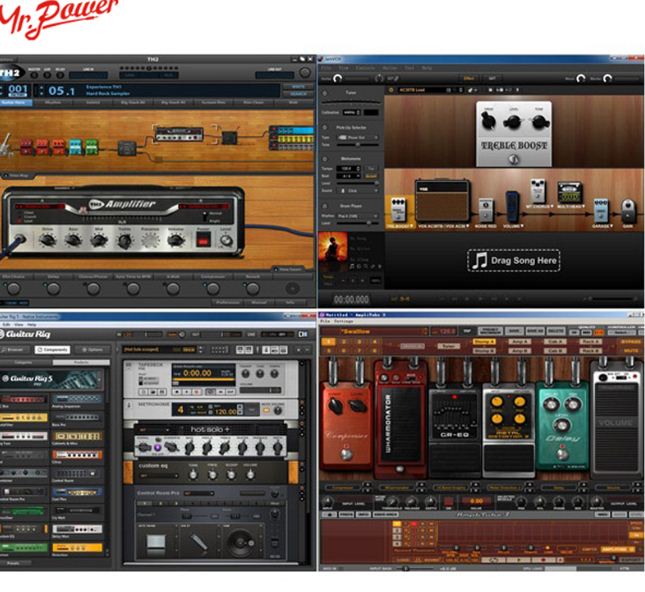Click the Amp A module button in AmpliTube
Screen dimensions: 645x592
(x=520, y=342)
